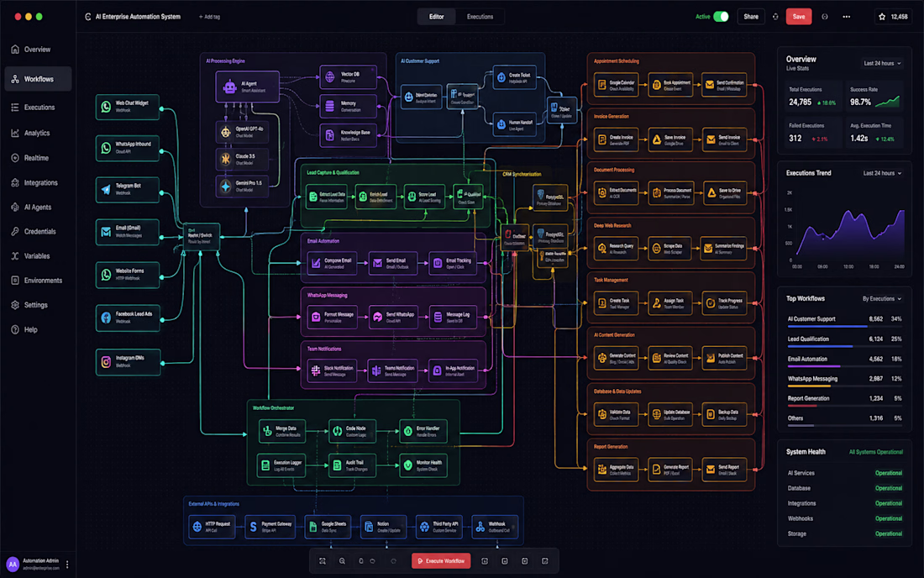Click the history icon next to Share
924x578 pixels.
[775, 17]
